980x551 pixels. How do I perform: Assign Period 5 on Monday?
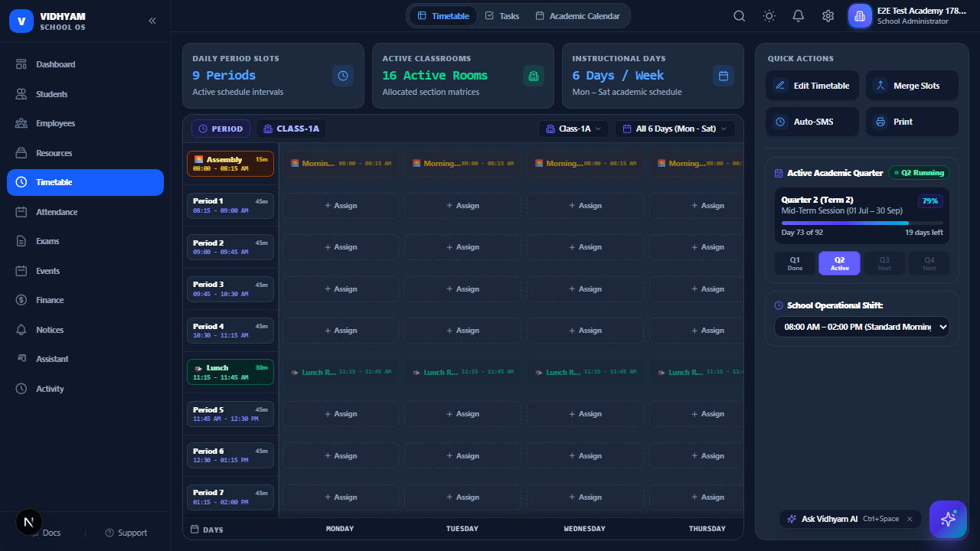tap(341, 414)
